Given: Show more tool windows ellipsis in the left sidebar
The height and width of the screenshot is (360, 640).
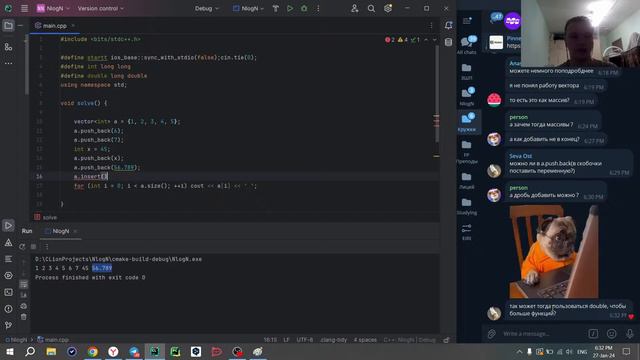Looking at the screenshot, I should point(8,64).
